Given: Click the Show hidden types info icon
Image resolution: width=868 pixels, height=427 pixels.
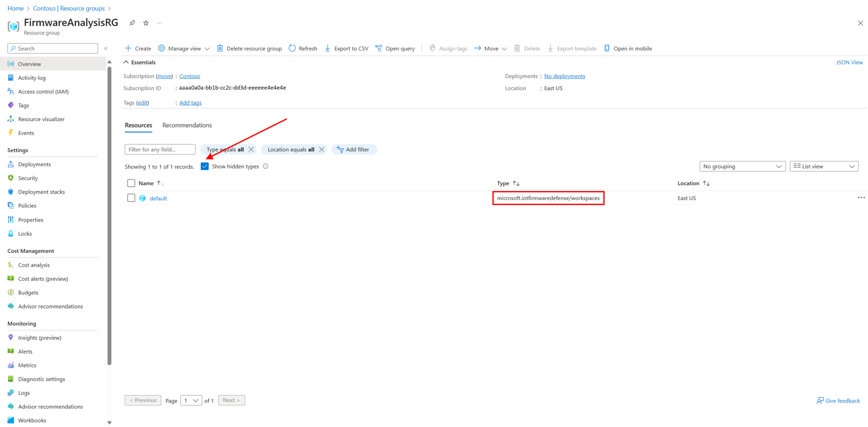Looking at the screenshot, I should coord(266,166).
